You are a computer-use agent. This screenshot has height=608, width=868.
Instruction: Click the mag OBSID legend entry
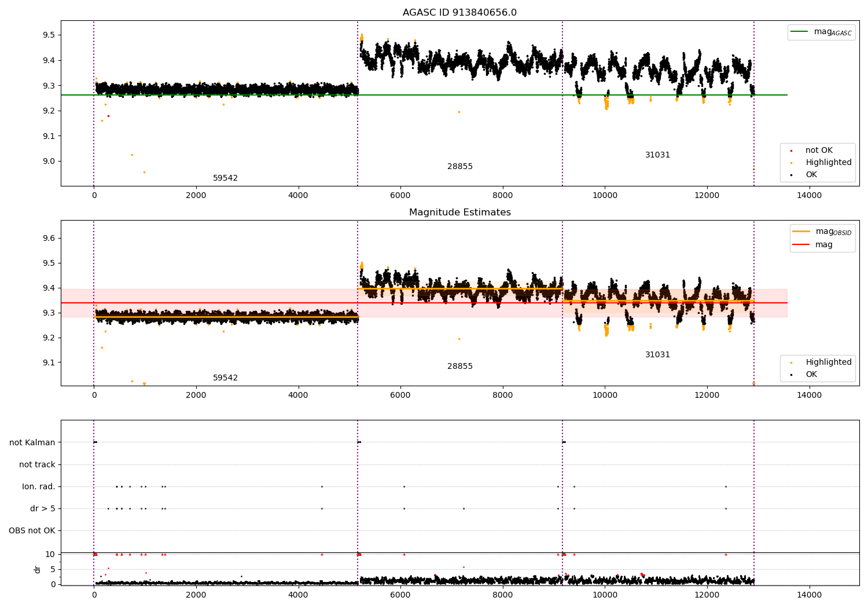click(822, 232)
